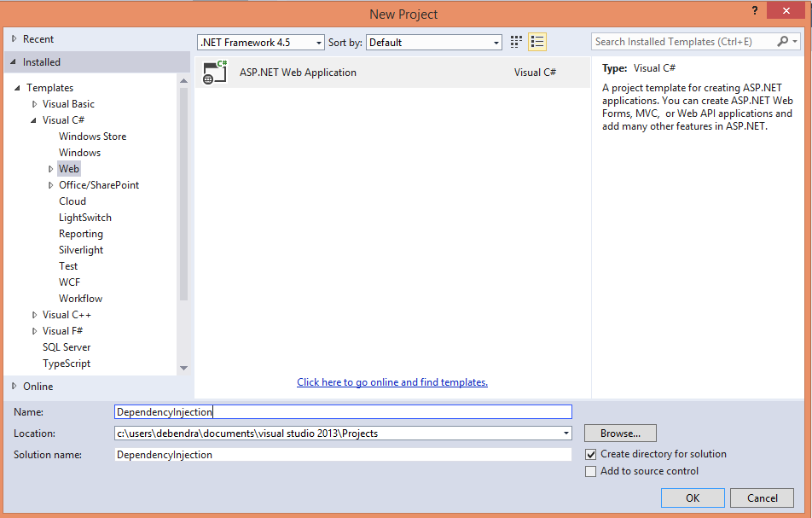The image size is (812, 518).
Task: Click the template tree scroll down arrow
Action: pyautogui.click(x=183, y=368)
